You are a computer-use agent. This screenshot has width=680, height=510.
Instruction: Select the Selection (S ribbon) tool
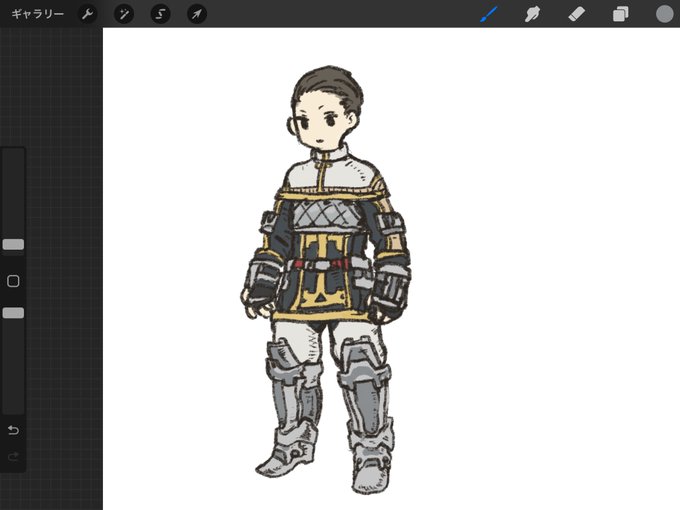pyautogui.click(x=160, y=14)
